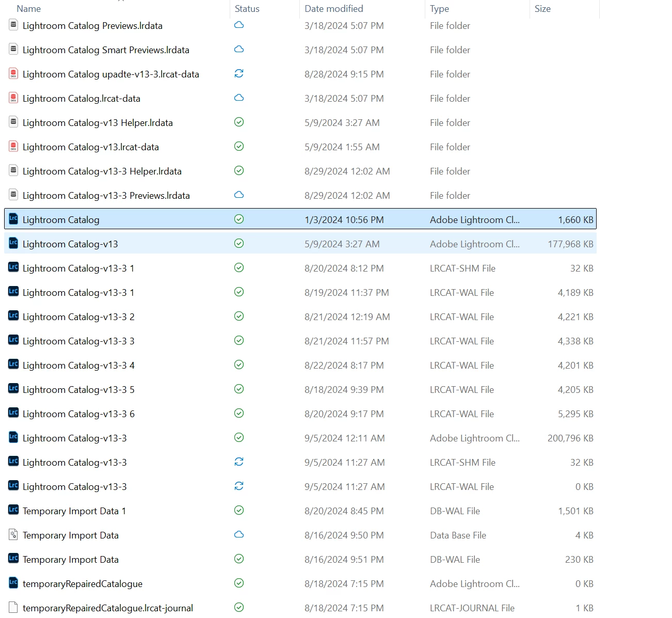Image resolution: width=672 pixels, height=618 pixels.
Task: Click the Lrc icon of Lightroom Catalog-v13-3 6
Action: coord(13,413)
